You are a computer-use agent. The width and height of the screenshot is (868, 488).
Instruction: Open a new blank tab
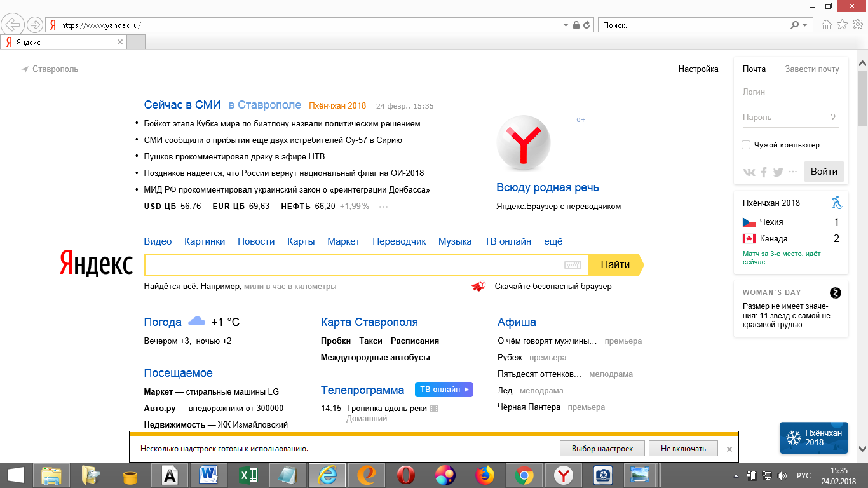pos(136,42)
